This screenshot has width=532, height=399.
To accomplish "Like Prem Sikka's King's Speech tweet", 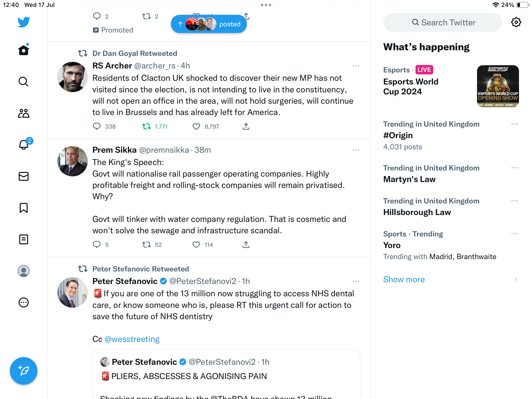I will pos(196,245).
